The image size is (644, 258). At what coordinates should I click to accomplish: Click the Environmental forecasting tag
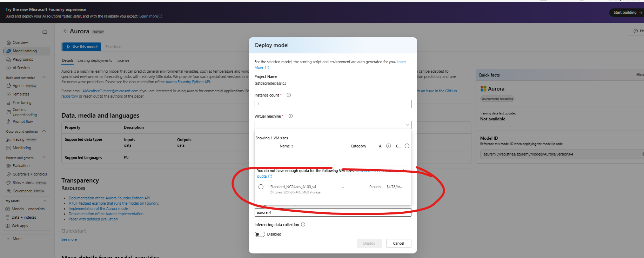tap(497, 99)
